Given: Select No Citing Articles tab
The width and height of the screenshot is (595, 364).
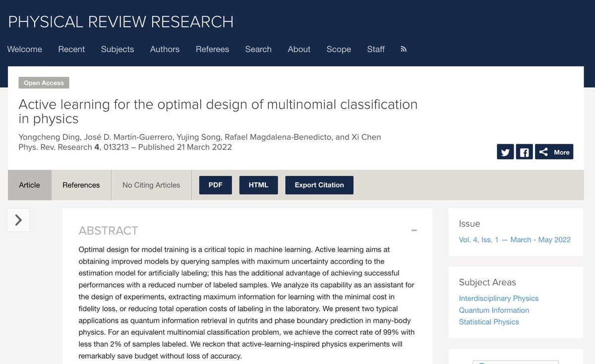Looking at the screenshot, I should pos(151,185).
